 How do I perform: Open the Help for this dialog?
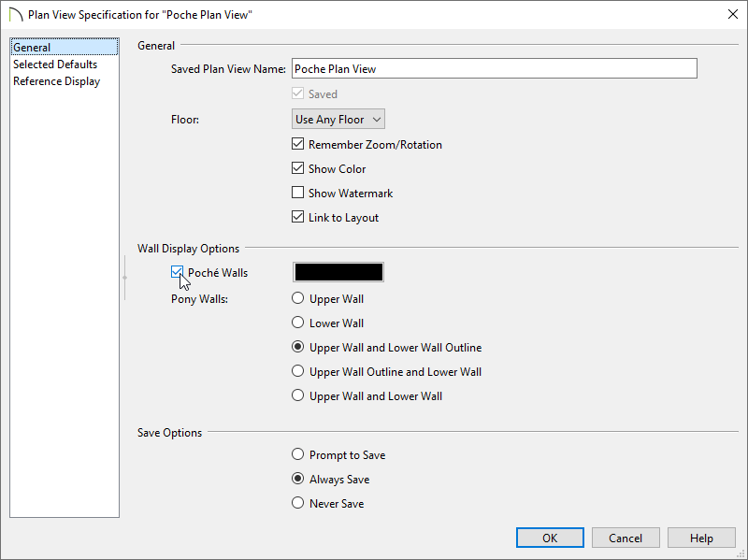[701, 538]
